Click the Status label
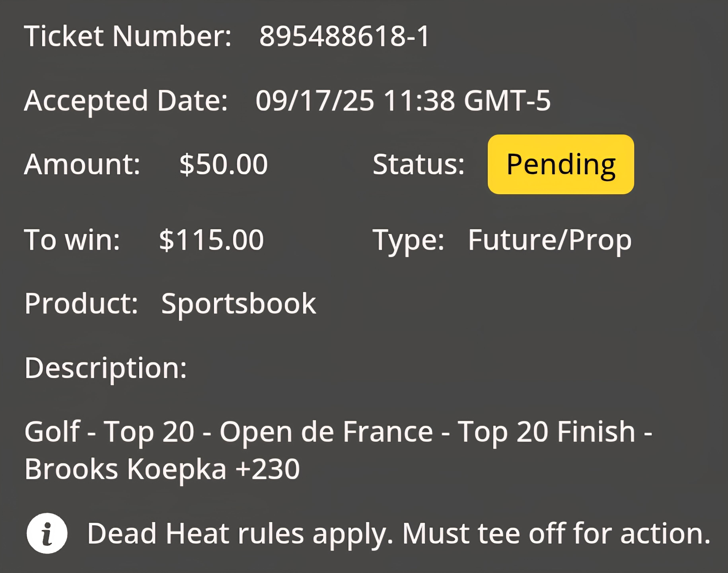 click(419, 164)
